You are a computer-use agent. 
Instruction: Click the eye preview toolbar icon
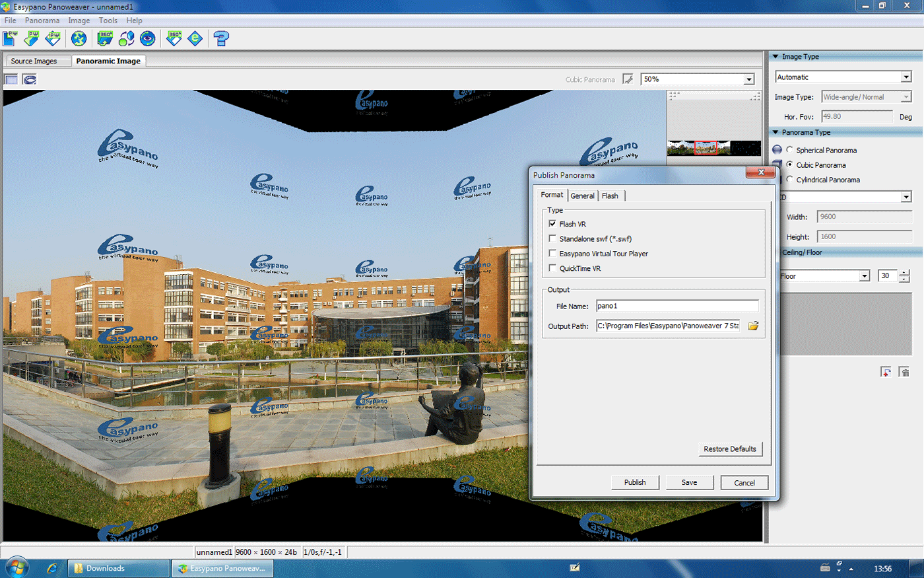[x=148, y=38]
